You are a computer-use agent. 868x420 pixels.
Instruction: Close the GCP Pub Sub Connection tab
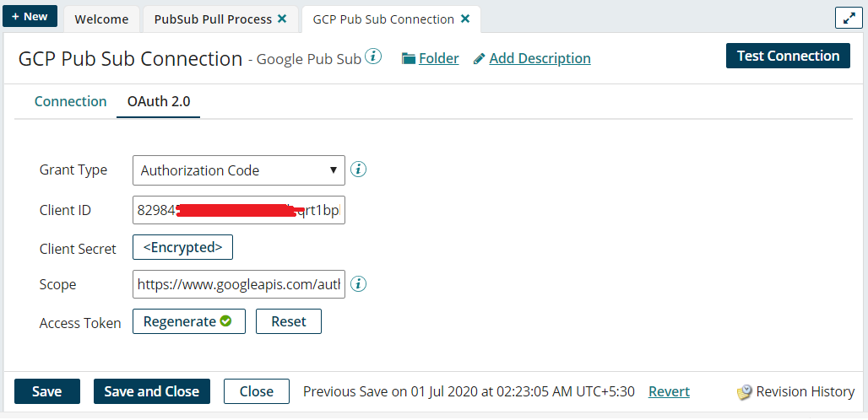coord(465,19)
